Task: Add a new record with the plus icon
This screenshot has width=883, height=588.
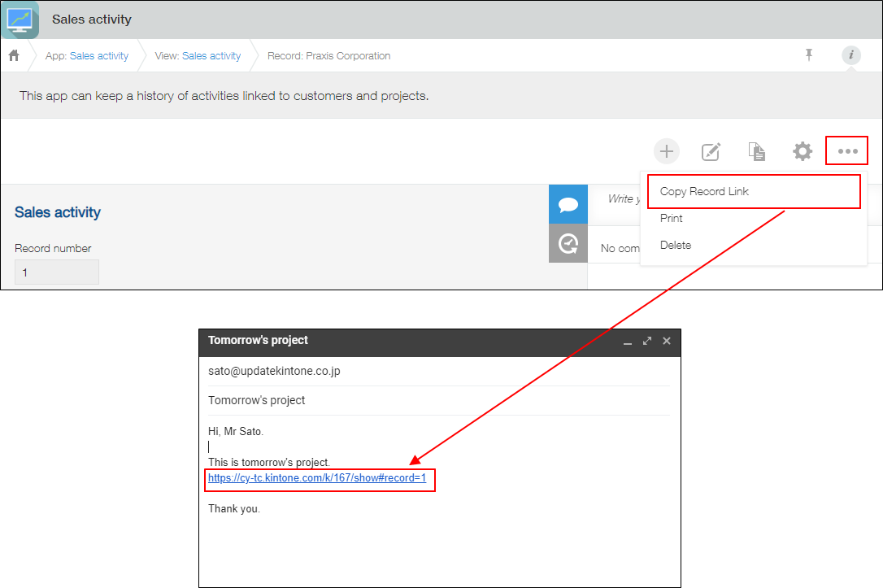Action: (x=666, y=150)
